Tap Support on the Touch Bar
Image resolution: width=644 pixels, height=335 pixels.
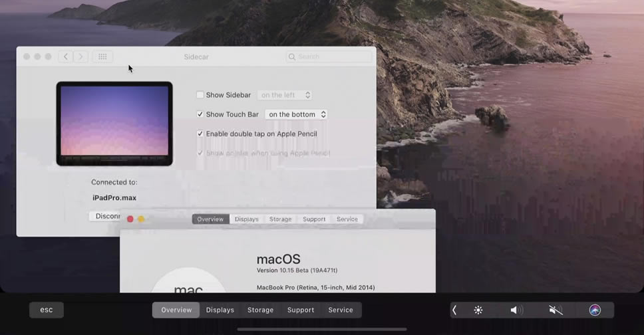coord(301,310)
